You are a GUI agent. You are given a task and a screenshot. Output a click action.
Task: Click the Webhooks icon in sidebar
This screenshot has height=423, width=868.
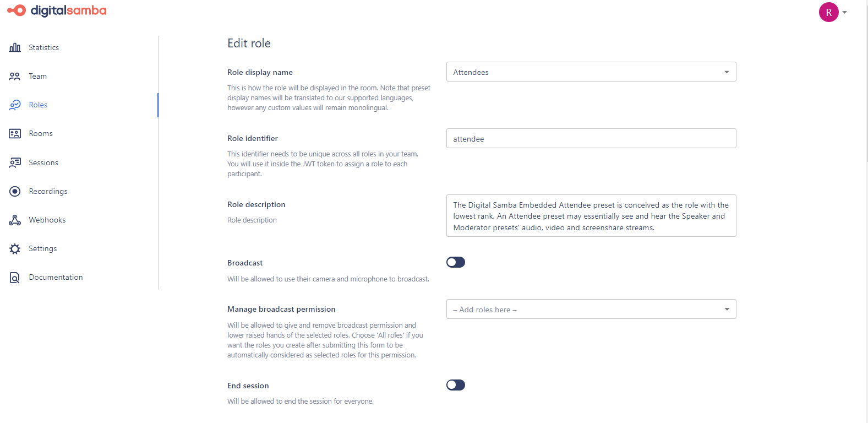(x=15, y=220)
